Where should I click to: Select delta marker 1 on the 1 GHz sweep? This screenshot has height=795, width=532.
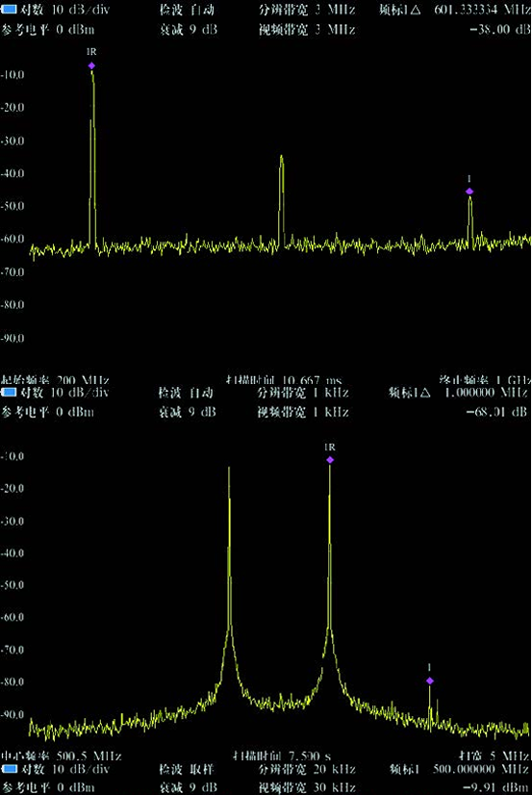pyautogui.click(x=469, y=192)
